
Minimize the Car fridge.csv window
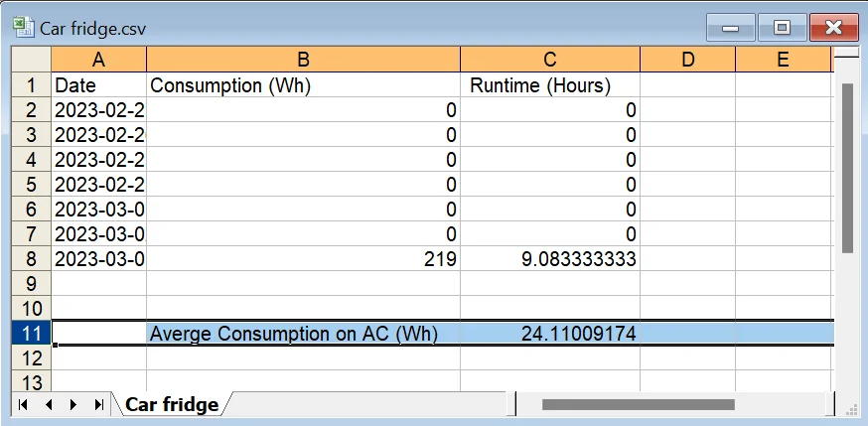click(731, 28)
